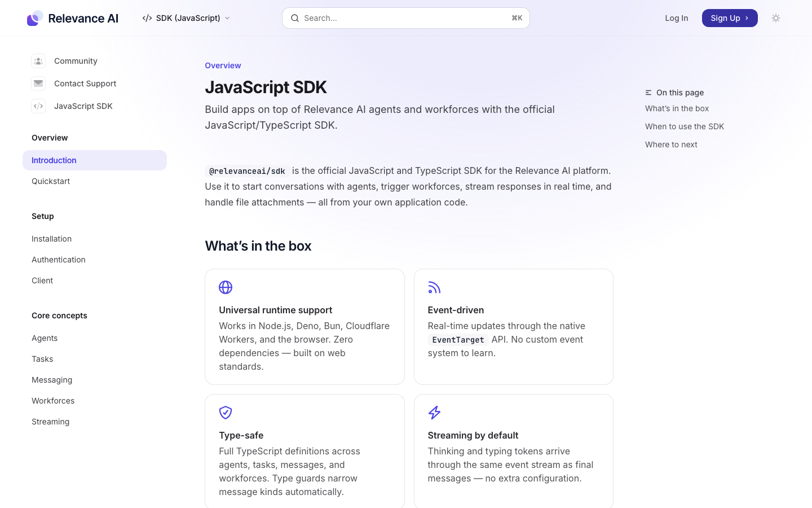
Task: Click the shield check icon on Type-safe card
Action: point(226,413)
